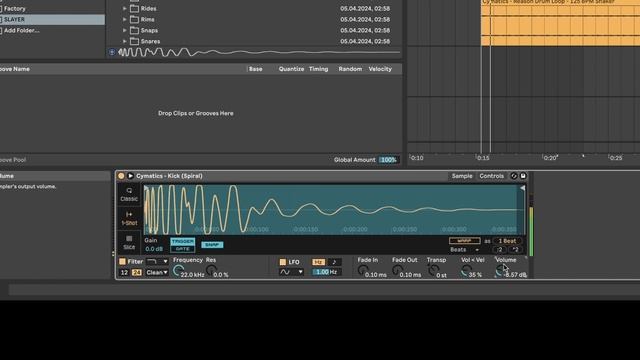The height and width of the screenshot is (360, 640).
Task: Enable Trigger mode in Simpler
Action: click(182, 241)
